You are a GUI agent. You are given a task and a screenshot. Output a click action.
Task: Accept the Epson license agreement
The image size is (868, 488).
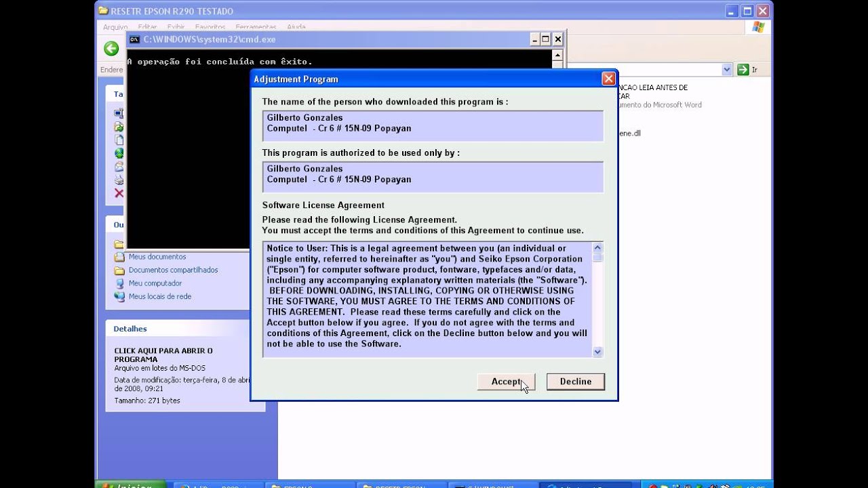click(506, 382)
